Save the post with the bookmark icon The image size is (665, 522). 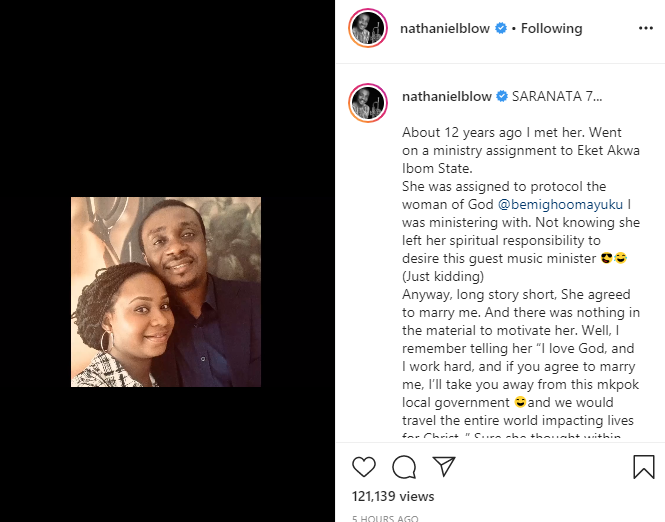pyautogui.click(x=644, y=467)
